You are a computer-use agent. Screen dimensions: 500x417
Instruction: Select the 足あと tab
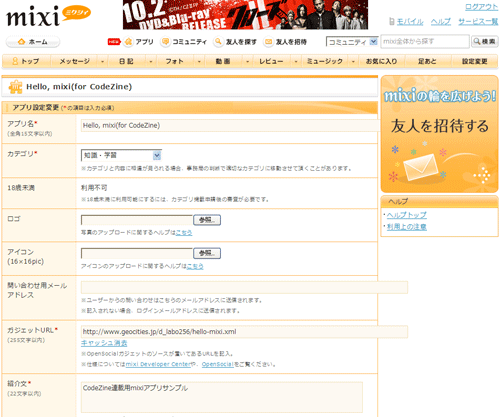click(427, 61)
